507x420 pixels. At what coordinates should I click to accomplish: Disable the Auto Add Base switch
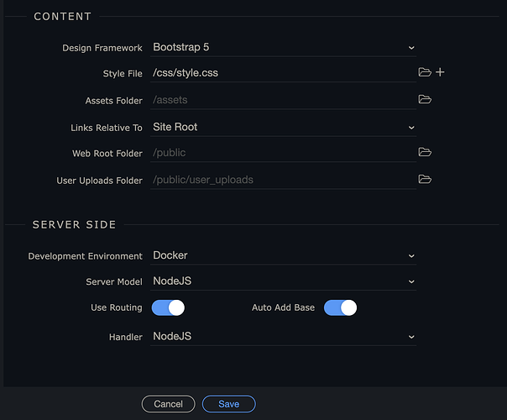pos(340,307)
